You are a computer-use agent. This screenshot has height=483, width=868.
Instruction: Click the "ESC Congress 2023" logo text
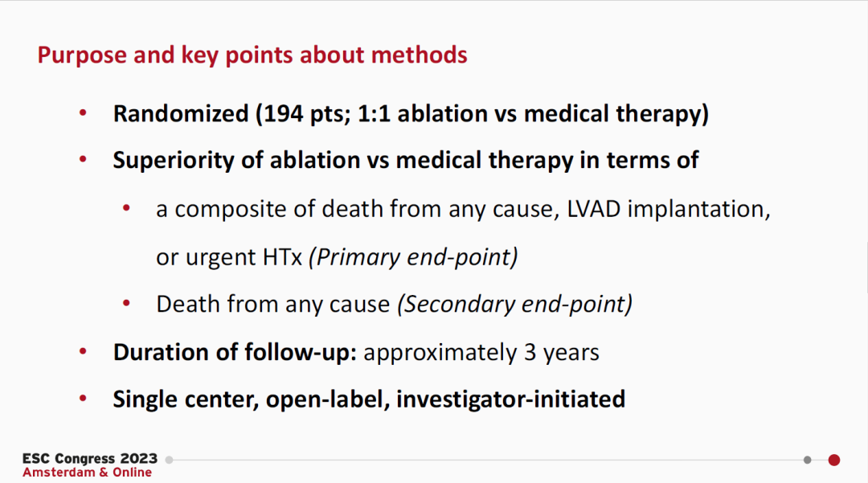[90, 459]
